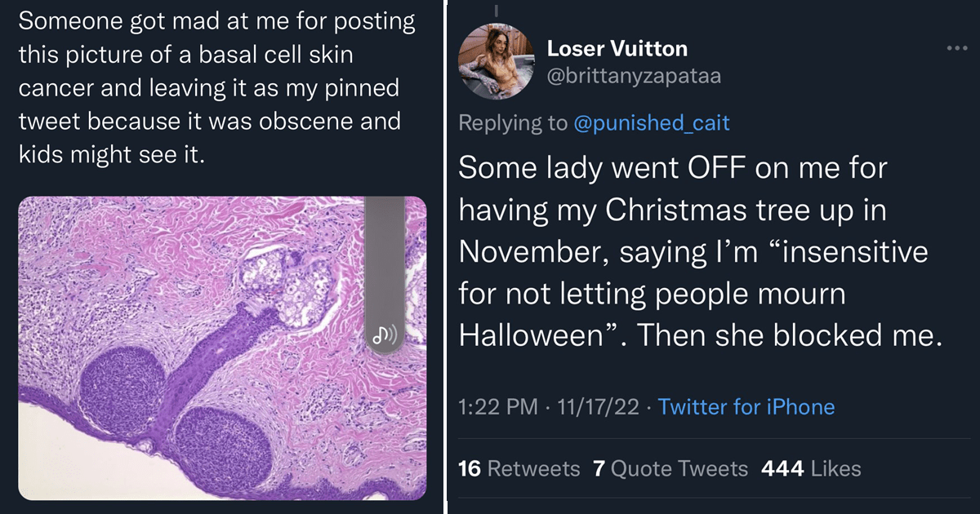Click the display name Loser Vuitton
This screenshot has width=980, height=514.
point(617,48)
